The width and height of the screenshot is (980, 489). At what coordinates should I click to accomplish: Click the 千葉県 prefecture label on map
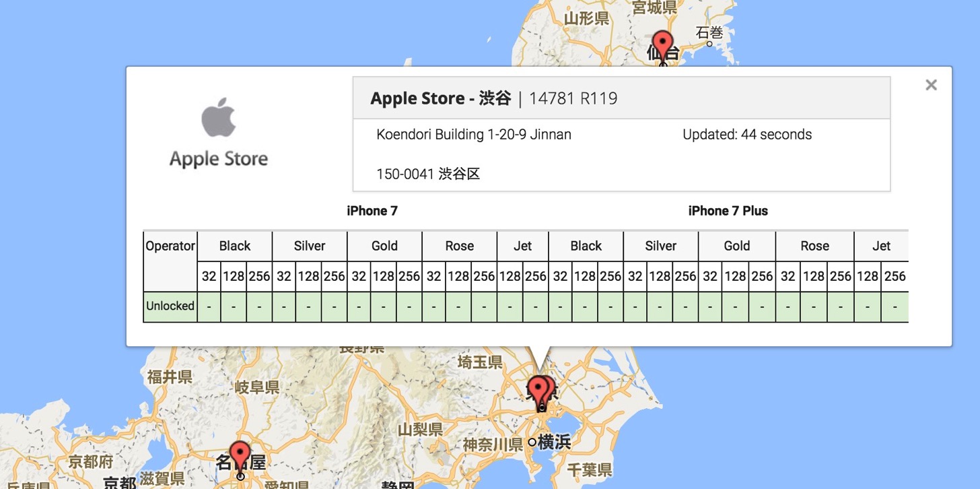point(589,469)
